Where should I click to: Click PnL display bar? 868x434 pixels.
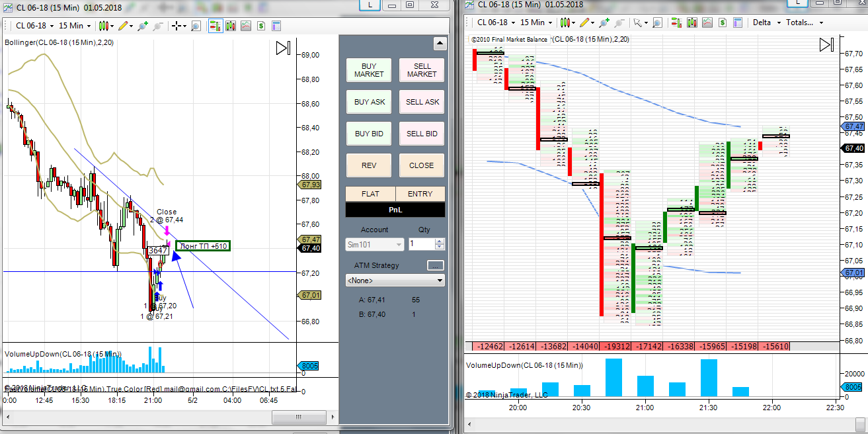(395, 210)
